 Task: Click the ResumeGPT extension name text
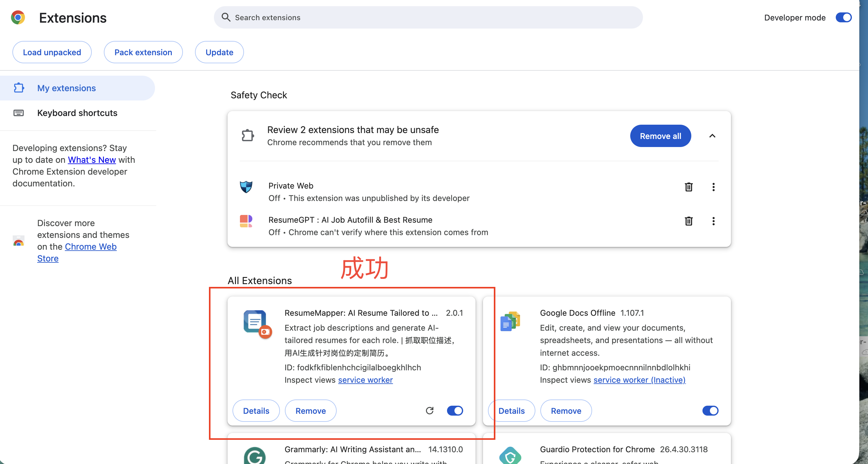click(x=350, y=220)
